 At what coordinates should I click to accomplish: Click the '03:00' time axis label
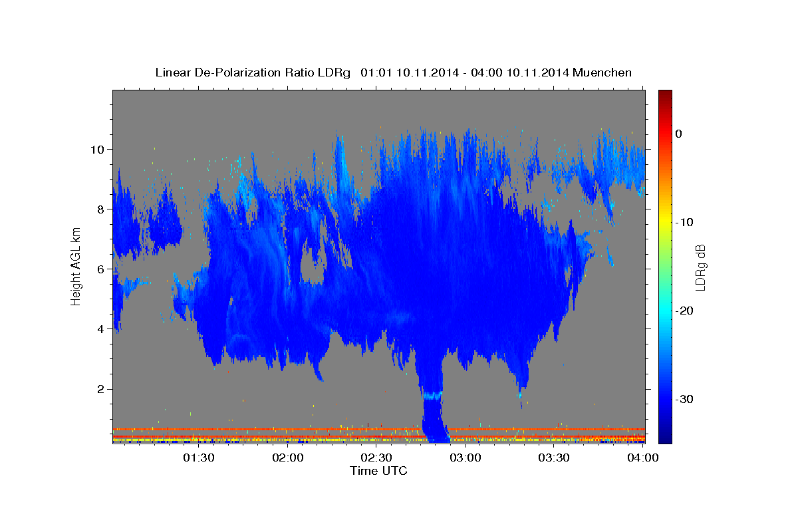point(465,458)
